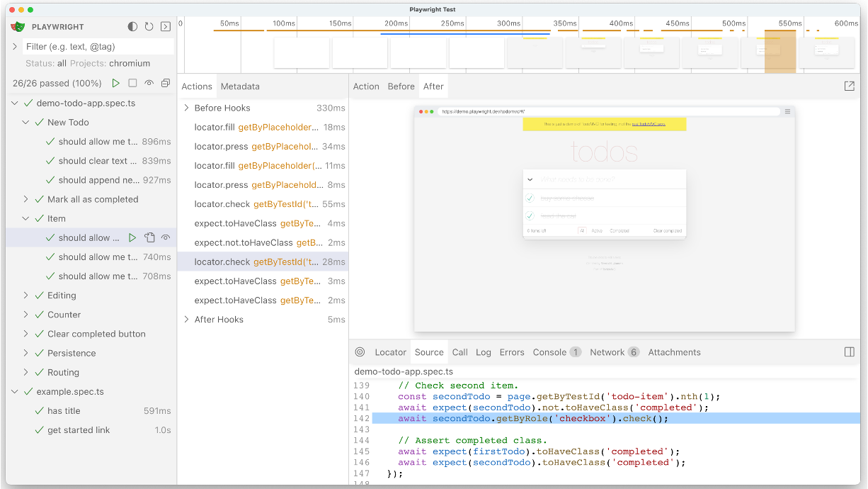Run all tests with the play icon
This screenshot has width=868, height=489.
[116, 83]
